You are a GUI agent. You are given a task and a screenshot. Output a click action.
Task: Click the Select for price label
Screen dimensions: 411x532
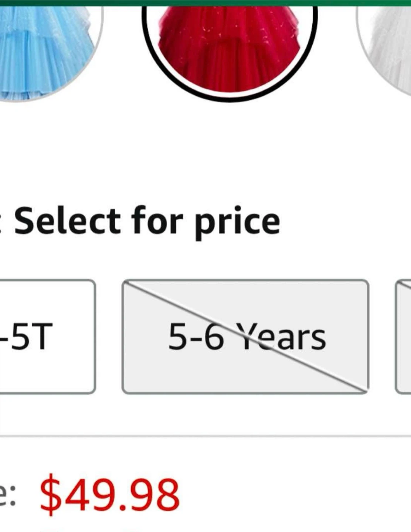click(x=147, y=221)
